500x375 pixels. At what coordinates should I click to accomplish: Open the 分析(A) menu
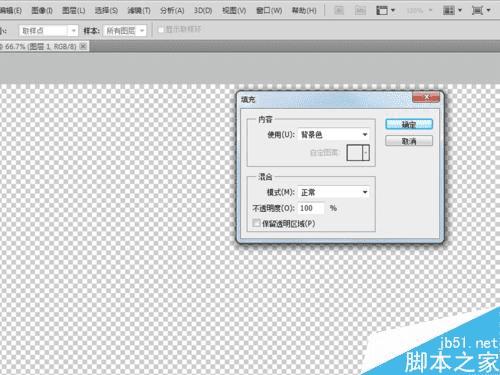tap(172, 10)
